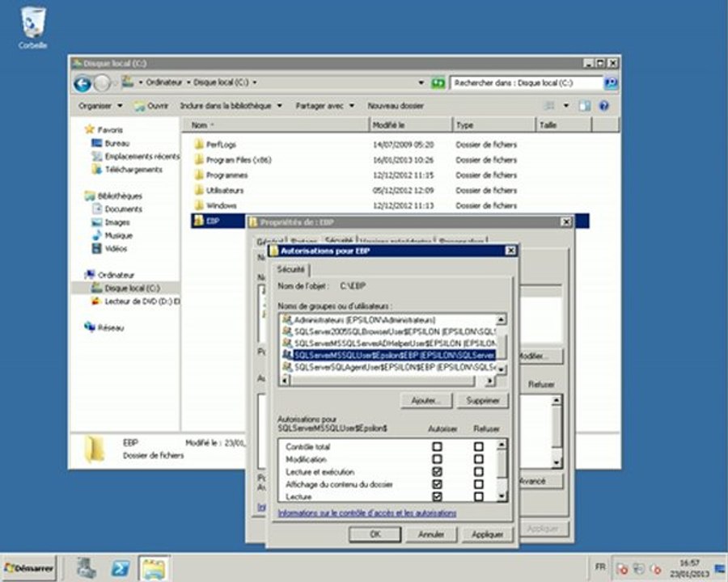Tick Refuser for Modification
The image size is (728, 582).
479,459
